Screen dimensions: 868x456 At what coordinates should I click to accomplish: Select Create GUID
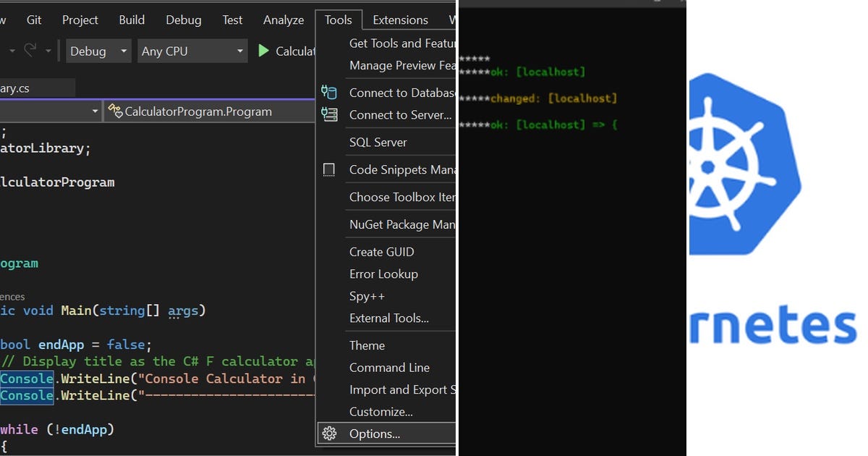(387, 252)
